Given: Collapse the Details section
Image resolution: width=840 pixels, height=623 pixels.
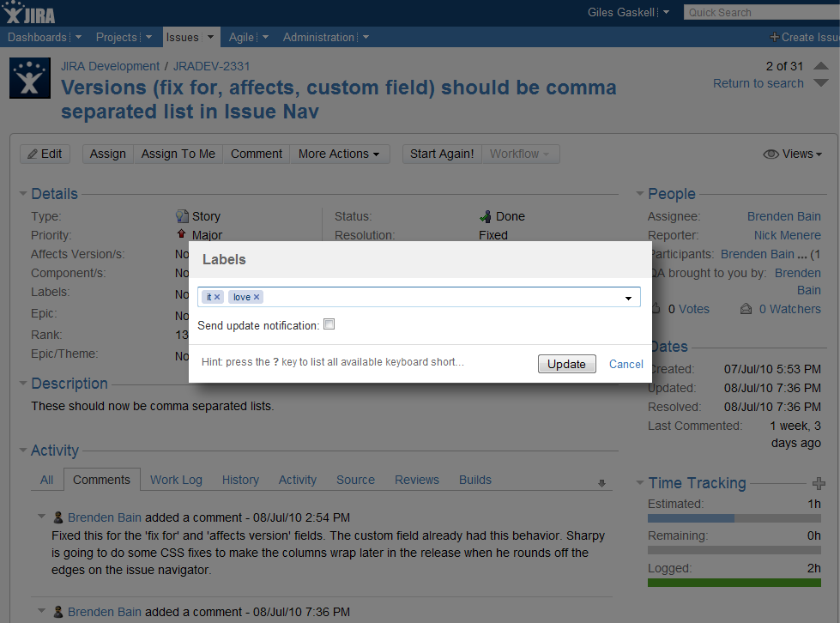Looking at the screenshot, I should (23, 193).
